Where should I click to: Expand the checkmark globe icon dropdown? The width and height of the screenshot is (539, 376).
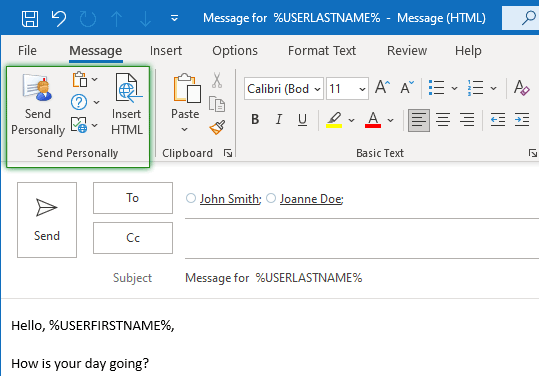click(x=95, y=125)
